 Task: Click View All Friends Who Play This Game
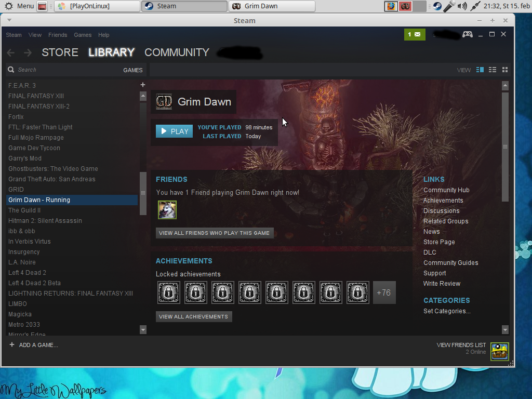coord(215,233)
